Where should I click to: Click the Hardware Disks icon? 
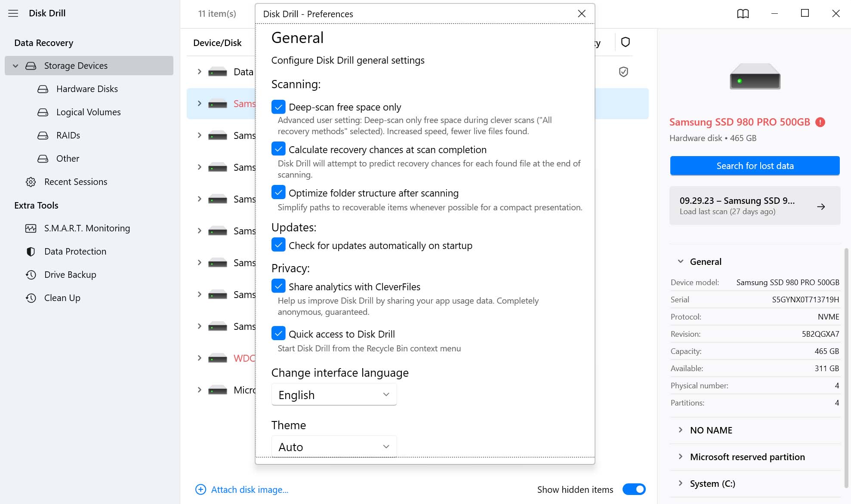43,88
